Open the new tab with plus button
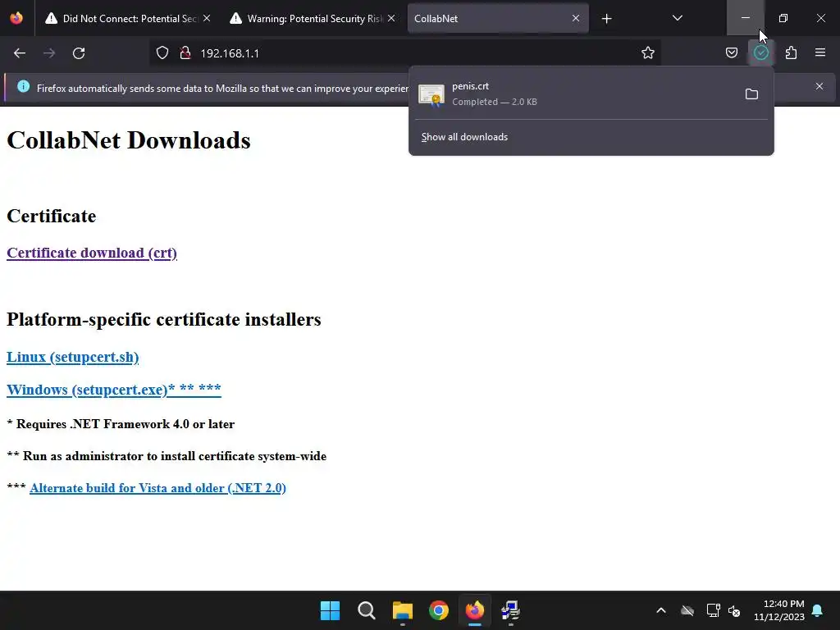 pos(606,19)
